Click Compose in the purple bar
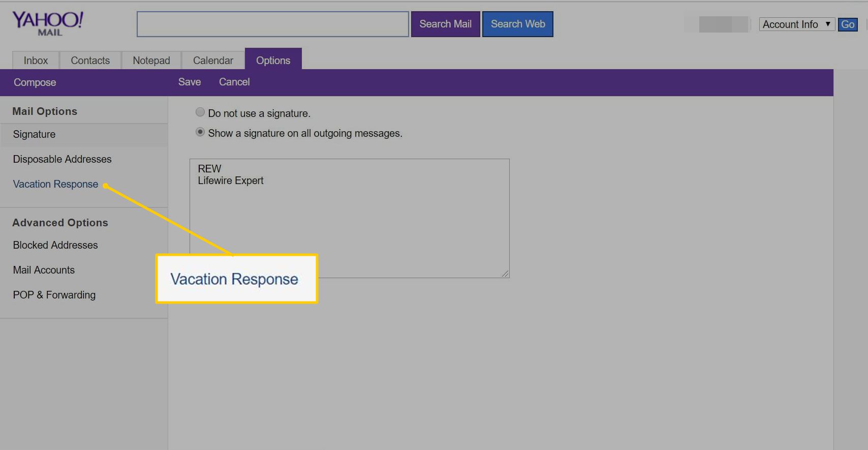Viewport: 868px width, 450px height. coord(35,82)
